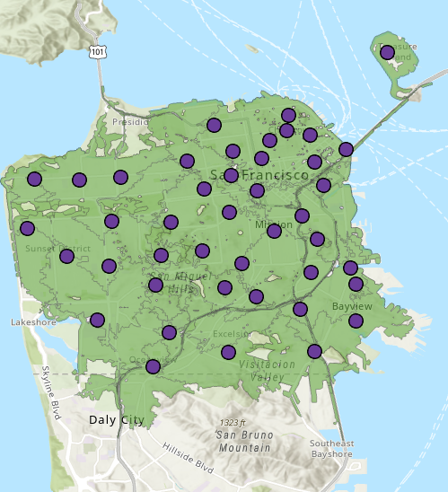
Task: Click the Skyline Blvd road label
Action: pos(51,392)
